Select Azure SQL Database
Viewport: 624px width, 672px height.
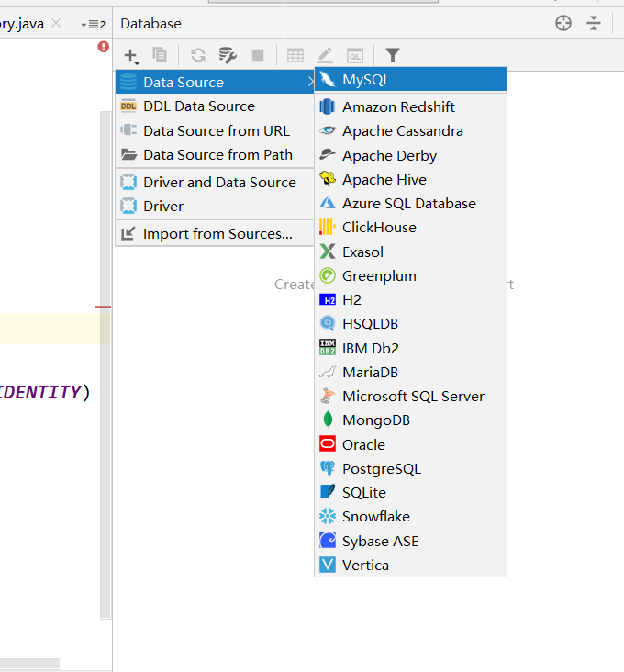pyautogui.click(x=411, y=203)
